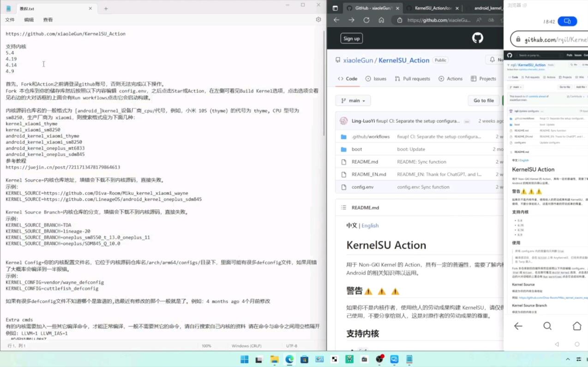Viewport: 588px width, 367px height.
Task: Open the Projects tab on GitHub
Action: [x=483, y=79]
